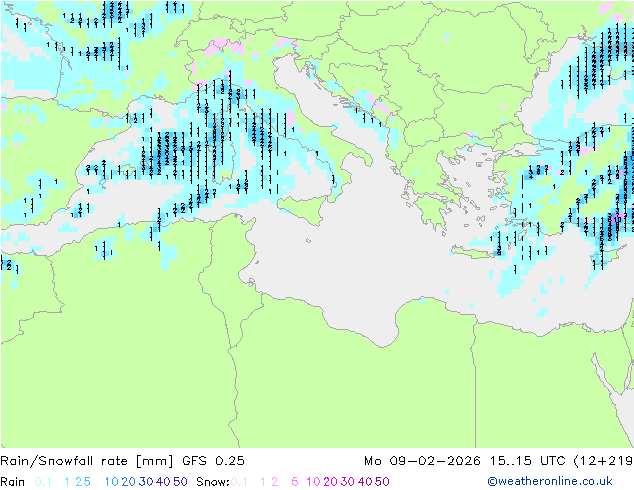Click the "Rain/Snowfall rate [mm]" title
Viewport: 634px width, 490px height.
point(87,461)
